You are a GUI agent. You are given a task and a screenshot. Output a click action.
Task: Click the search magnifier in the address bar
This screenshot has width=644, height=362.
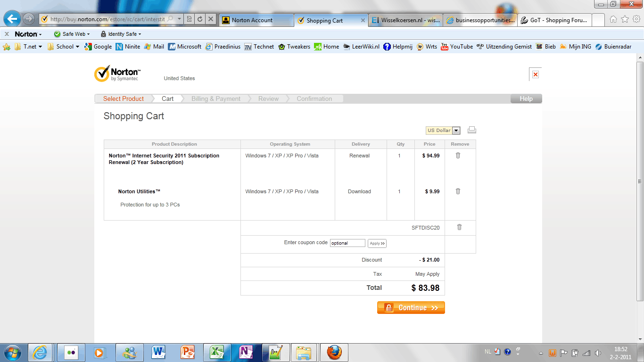click(171, 19)
